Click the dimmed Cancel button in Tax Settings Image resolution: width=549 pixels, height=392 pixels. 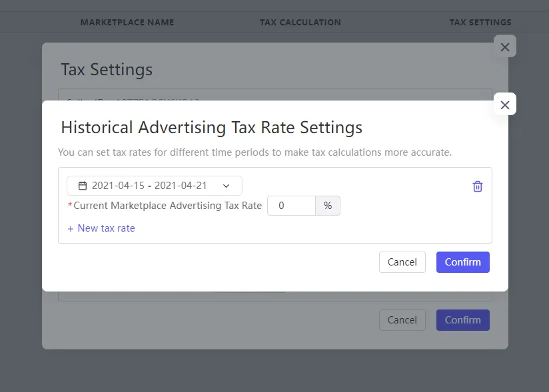coord(402,320)
